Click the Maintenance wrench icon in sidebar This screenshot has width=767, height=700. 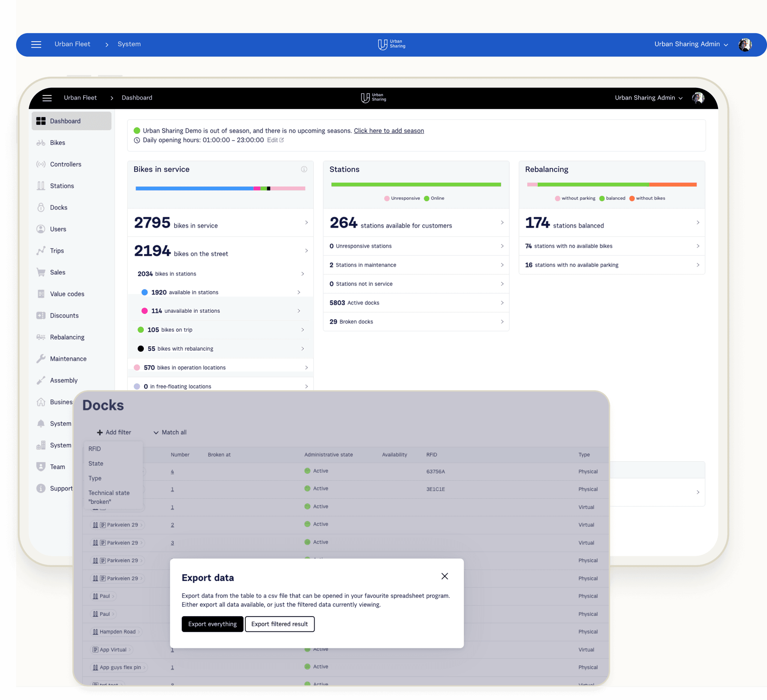coord(41,359)
